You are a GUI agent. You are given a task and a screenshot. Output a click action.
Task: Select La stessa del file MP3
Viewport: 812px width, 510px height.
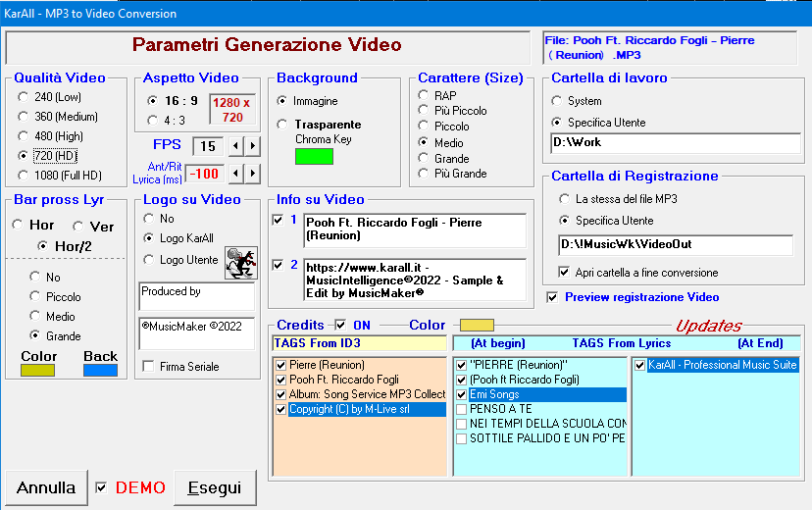(x=565, y=199)
